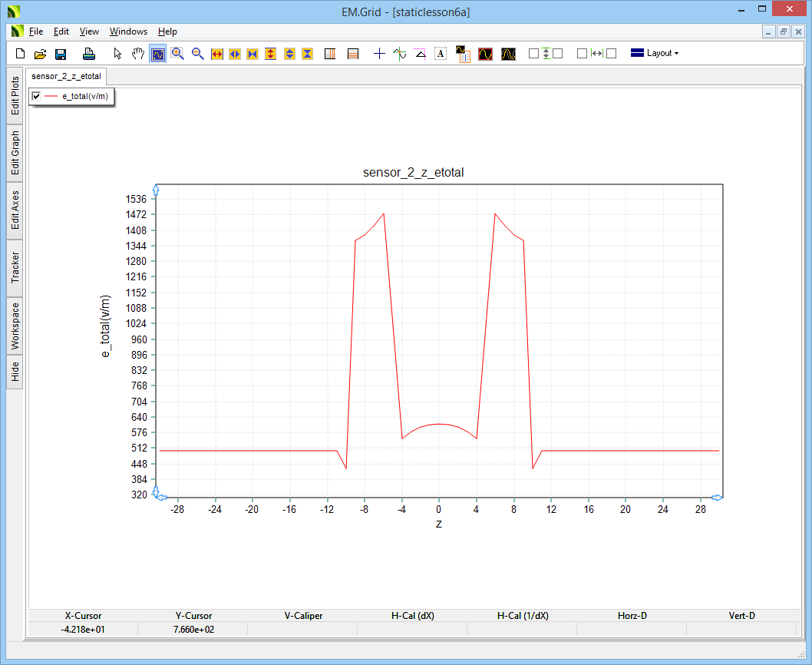Image resolution: width=812 pixels, height=665 pixels.
Task: Click the top Y-axis range handle
Action: (x=156, y=190)
